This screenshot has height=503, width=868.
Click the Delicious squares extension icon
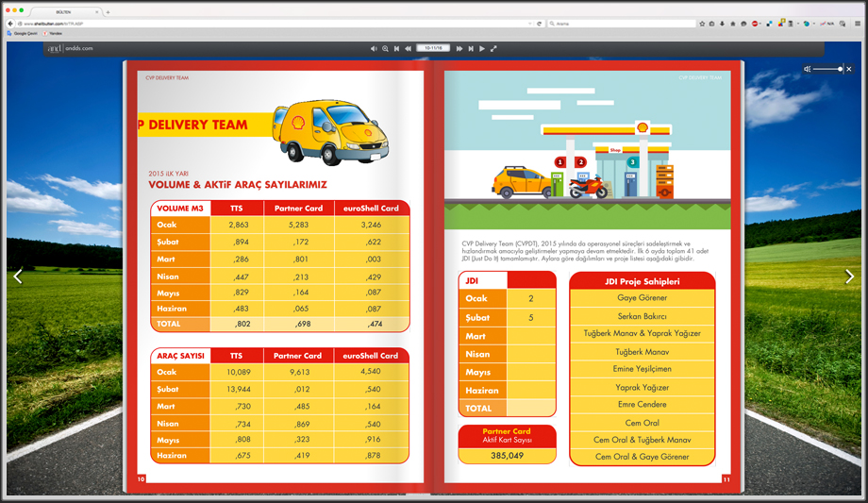770,24
